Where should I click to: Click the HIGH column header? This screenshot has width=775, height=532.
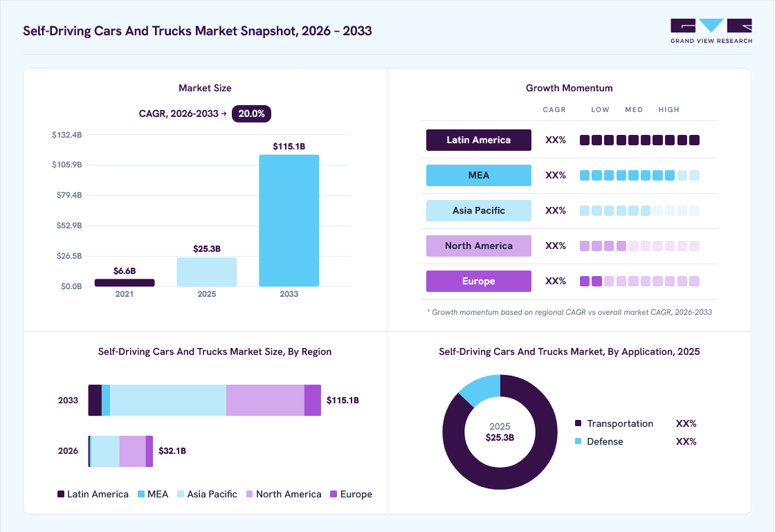pos(668,110)
